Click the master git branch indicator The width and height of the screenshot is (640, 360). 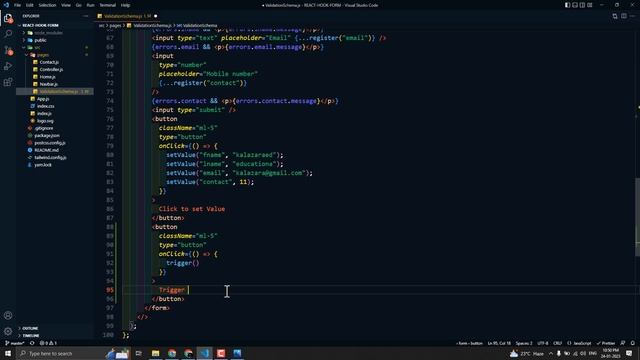[x=15, y=343]
